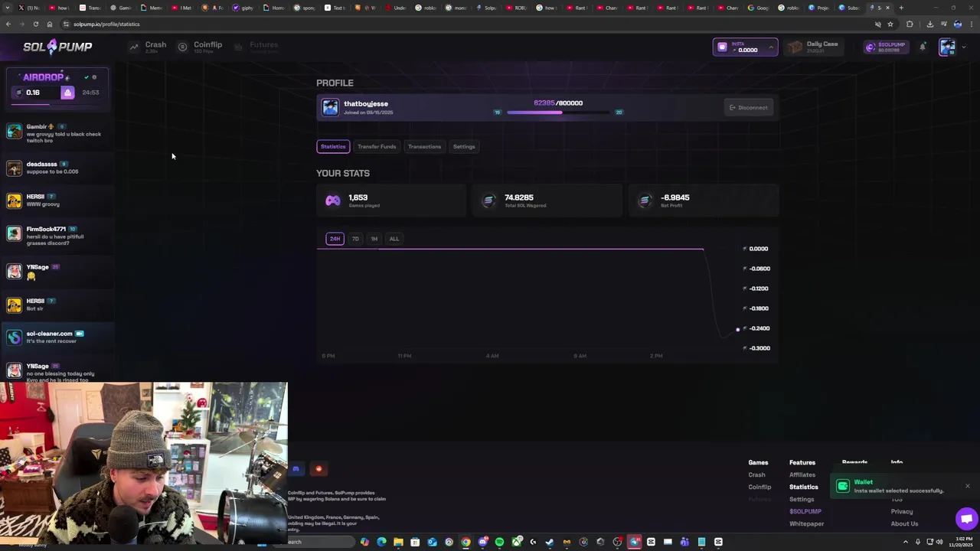Switch to the Transfer Funds tab
The image size is (980, 551).
(377, 146)
